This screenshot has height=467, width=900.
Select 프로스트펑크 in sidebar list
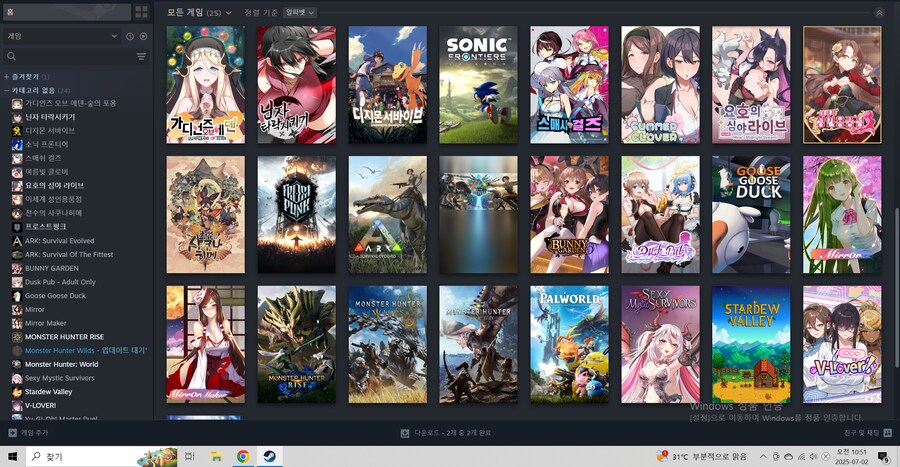click(45, 227)
